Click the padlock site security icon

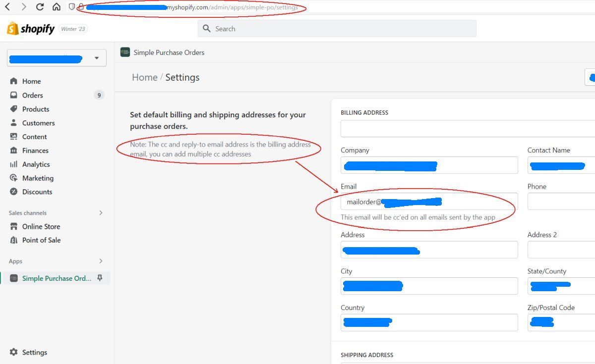tap(81, 7)
